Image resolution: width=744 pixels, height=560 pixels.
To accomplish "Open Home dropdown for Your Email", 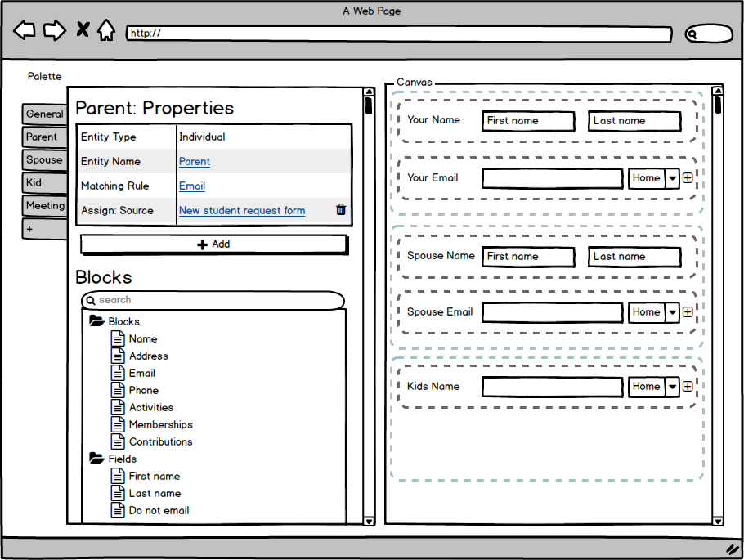I will [x=672, y=178].
